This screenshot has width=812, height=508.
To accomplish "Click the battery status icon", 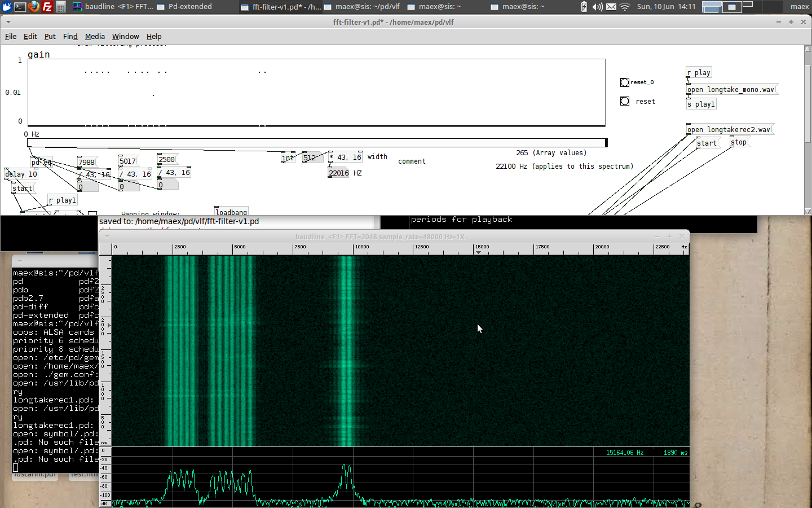I will pos(584,7).
